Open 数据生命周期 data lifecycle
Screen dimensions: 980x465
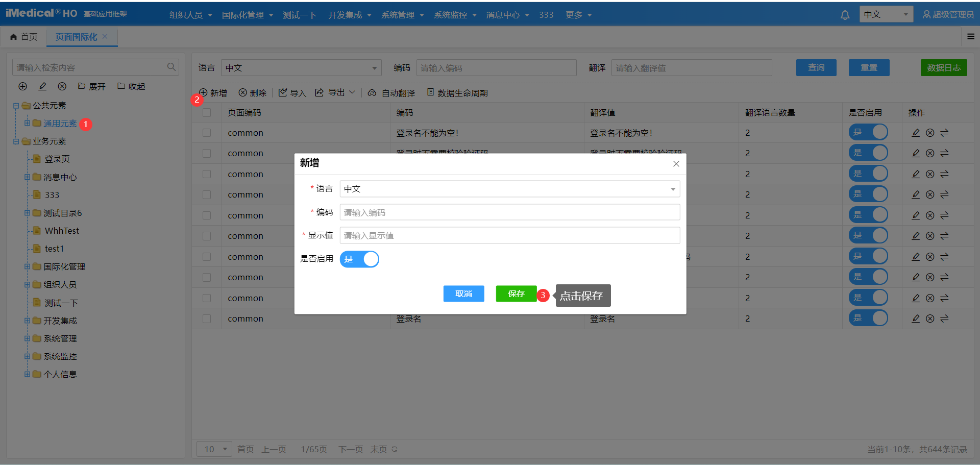[457, 93]
